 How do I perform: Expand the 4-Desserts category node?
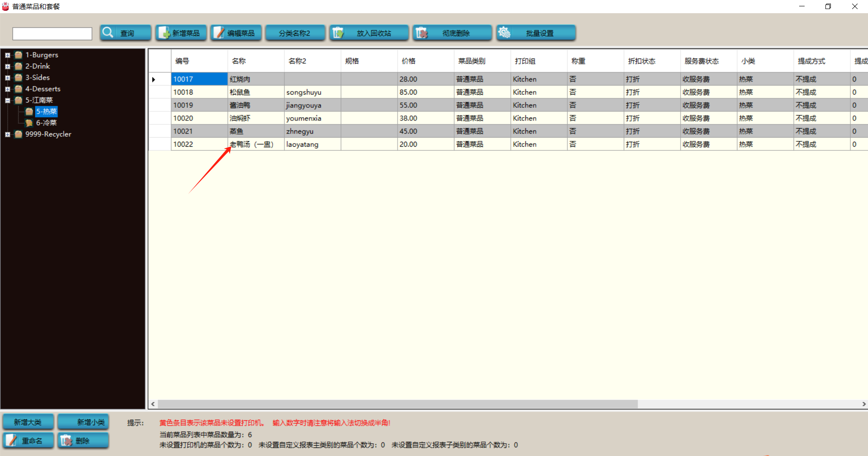[x=8, y=89]
